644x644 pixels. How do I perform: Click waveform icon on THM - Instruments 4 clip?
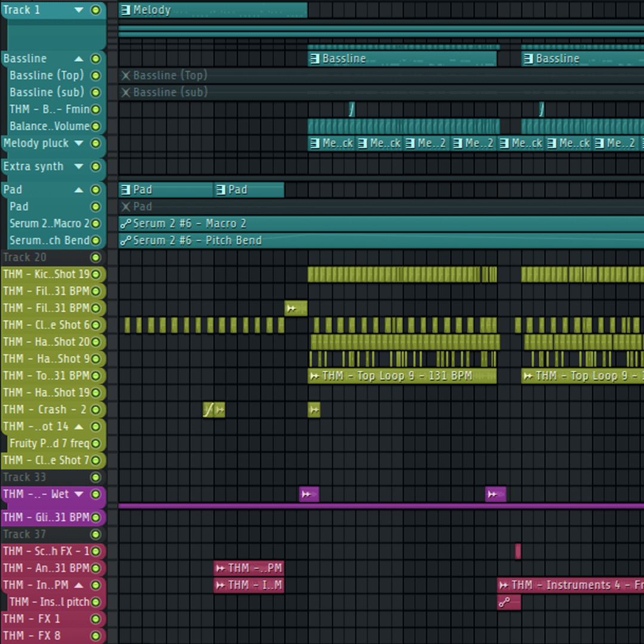504,585
